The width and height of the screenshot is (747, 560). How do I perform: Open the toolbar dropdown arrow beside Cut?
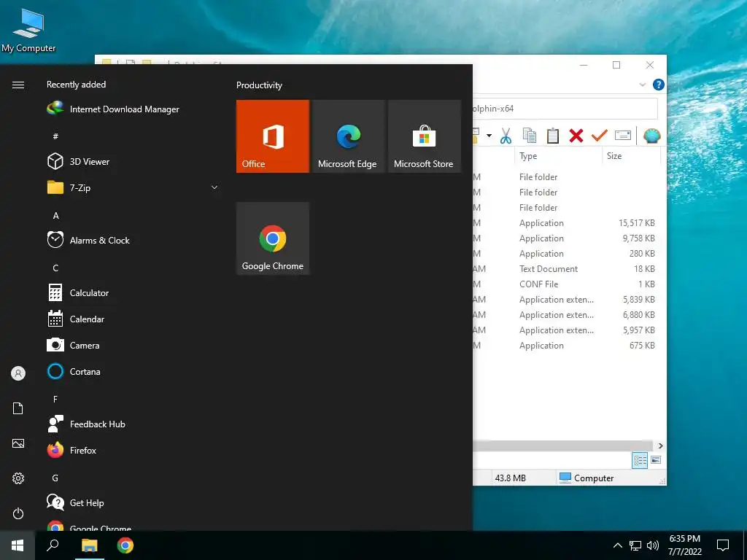coord(489,136)
